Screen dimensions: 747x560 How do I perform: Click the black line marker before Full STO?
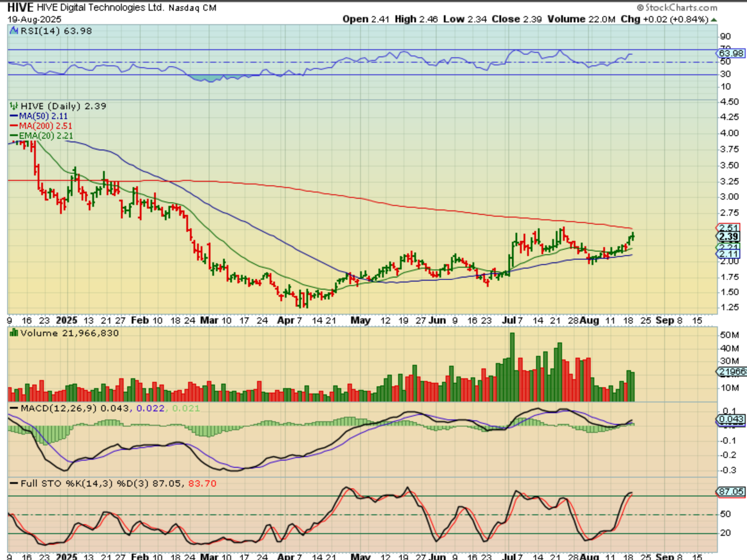(14, 483)
